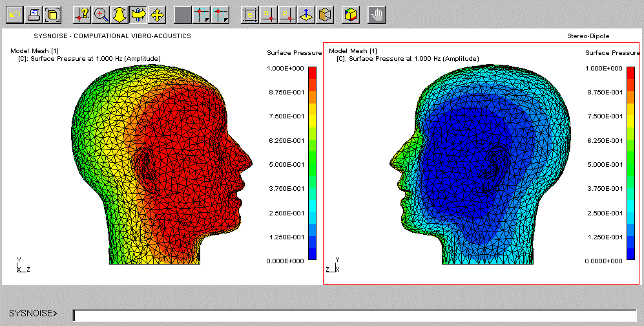Click the print icon in toolbar
This screenshot has width=644, height=326.
[33, 14]
